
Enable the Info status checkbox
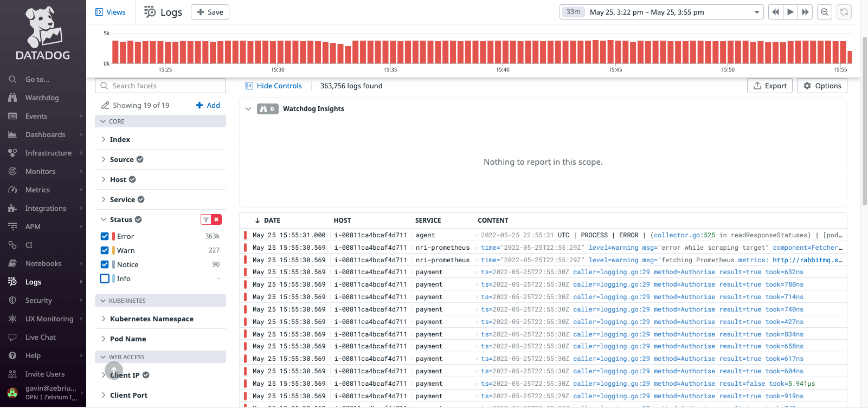(x=105, y=279)
